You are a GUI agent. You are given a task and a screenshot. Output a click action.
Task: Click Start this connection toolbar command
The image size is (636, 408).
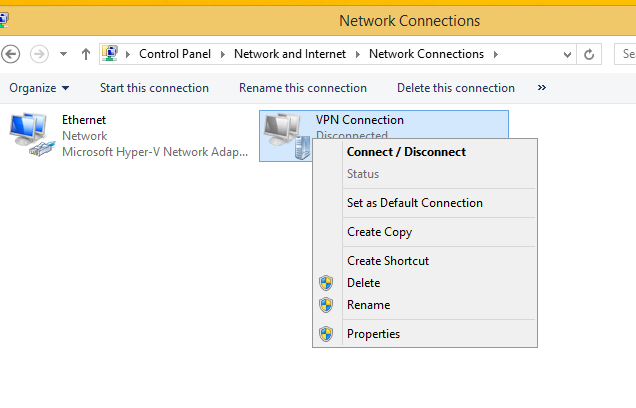click(x=154, y=88)
